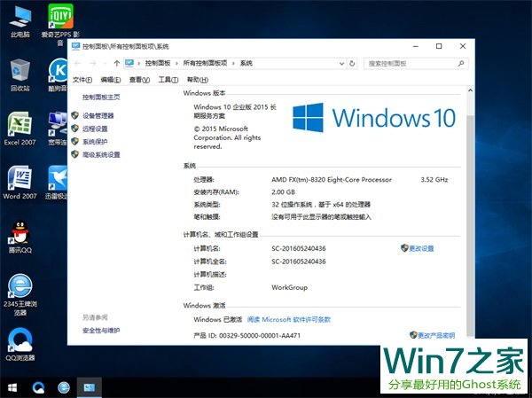The width and height of the screenshot is (532, 398).
Task: Open the 文件(F) menu
Action: [x=82, y=80]
